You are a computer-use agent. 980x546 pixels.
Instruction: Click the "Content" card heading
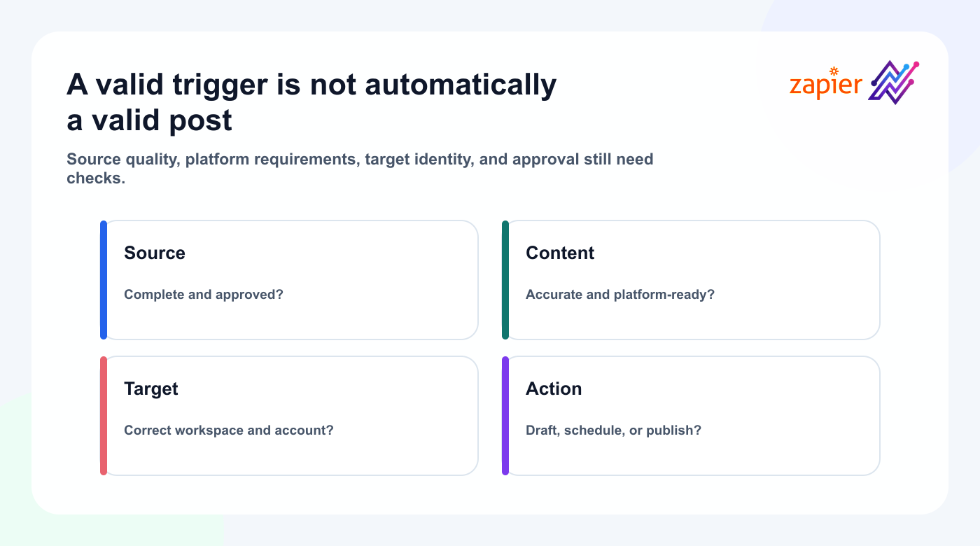560,253
